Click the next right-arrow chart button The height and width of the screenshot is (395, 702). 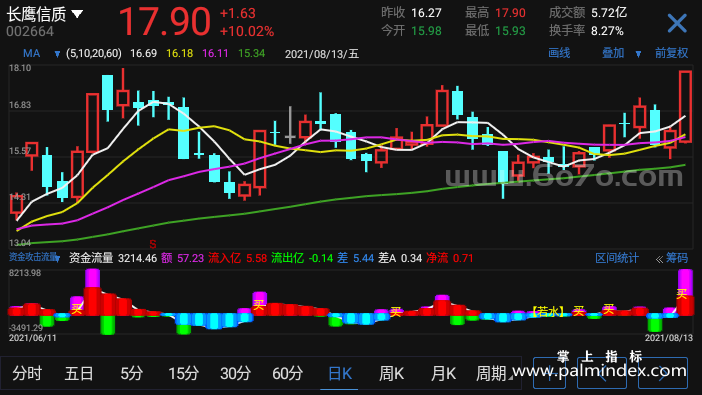[x=663, y=373]
